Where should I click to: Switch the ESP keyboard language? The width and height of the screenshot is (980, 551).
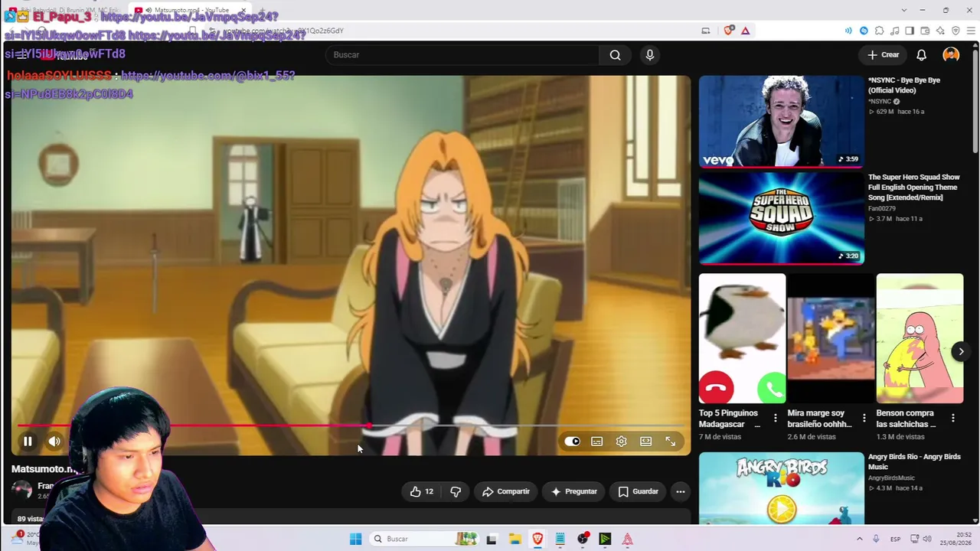tap(896, 539)
